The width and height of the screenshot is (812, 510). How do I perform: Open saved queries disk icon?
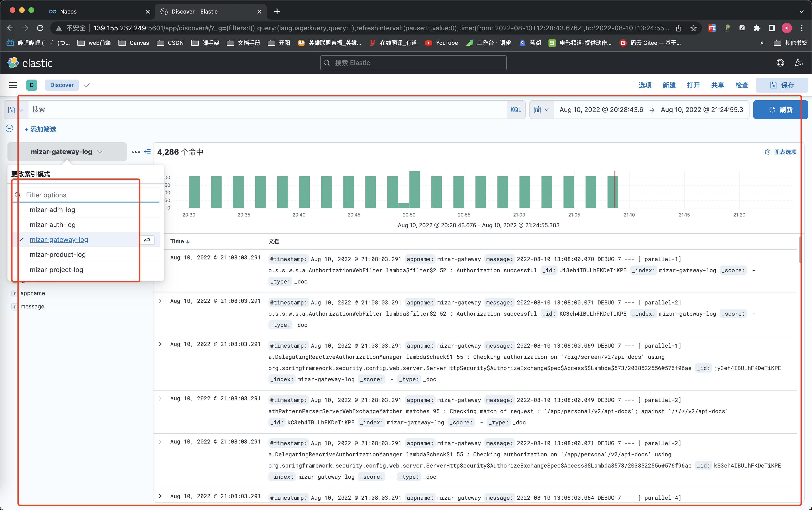coord(12,110)
